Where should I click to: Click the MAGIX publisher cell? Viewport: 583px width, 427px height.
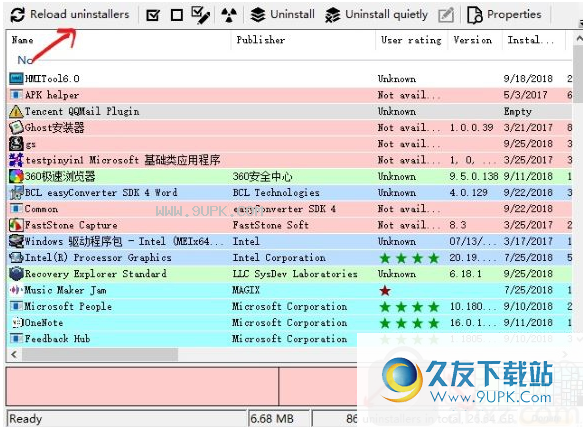[246, 290]
